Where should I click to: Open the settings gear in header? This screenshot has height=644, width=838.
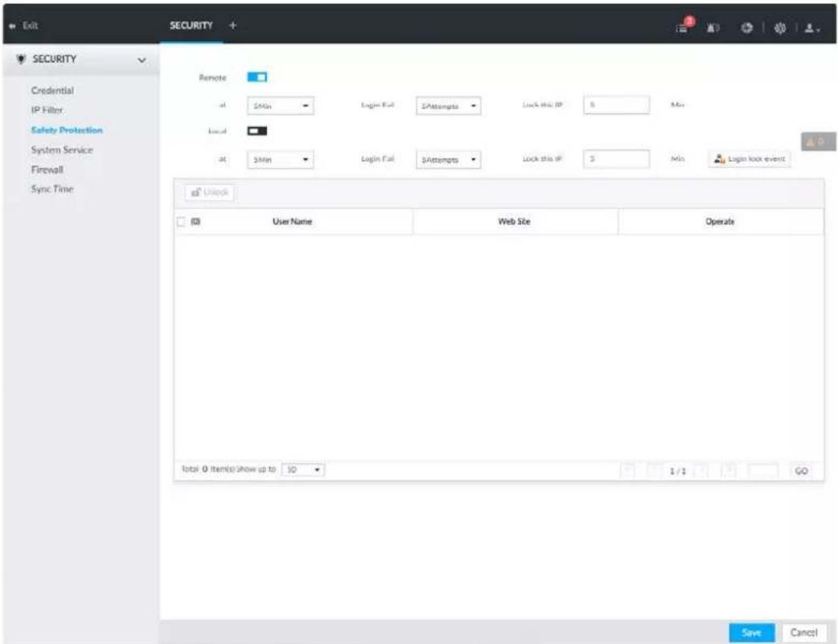780,28
